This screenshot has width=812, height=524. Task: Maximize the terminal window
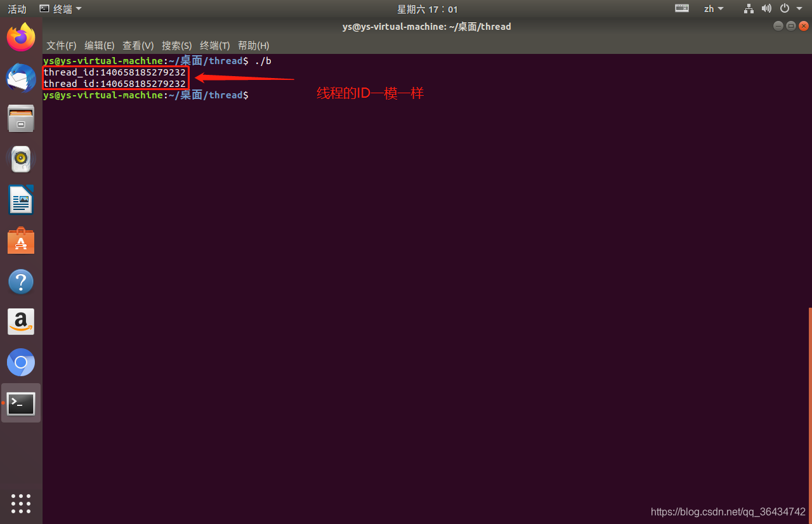pos(791,26)
